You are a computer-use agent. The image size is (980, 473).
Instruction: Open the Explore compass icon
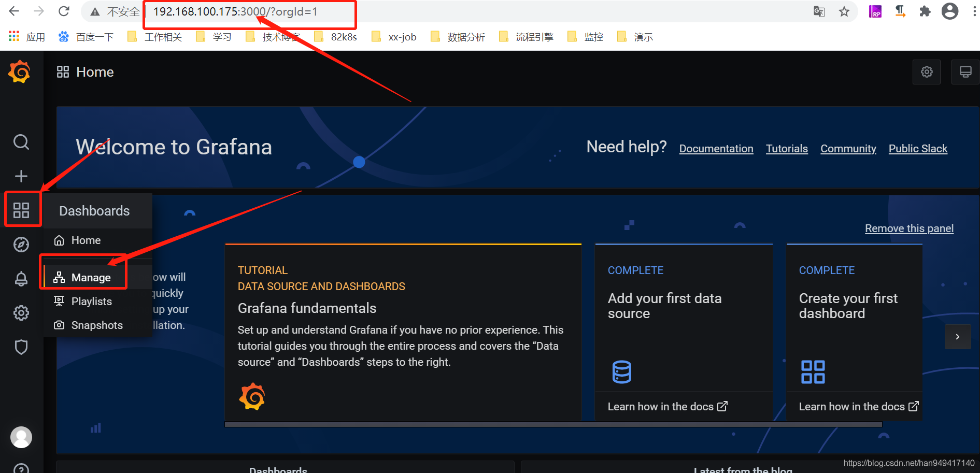[x=21, y=245]
